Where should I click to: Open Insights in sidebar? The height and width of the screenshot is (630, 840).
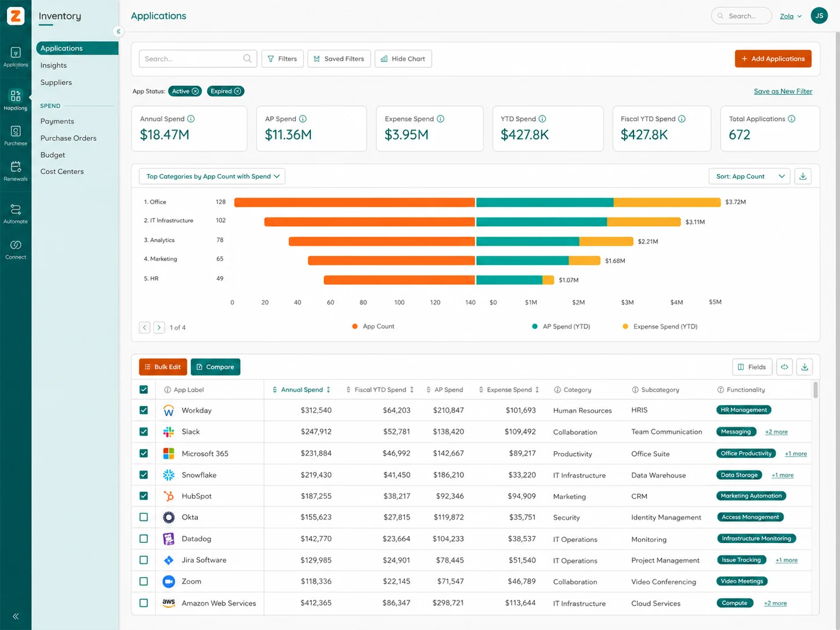tap(53, 66)
